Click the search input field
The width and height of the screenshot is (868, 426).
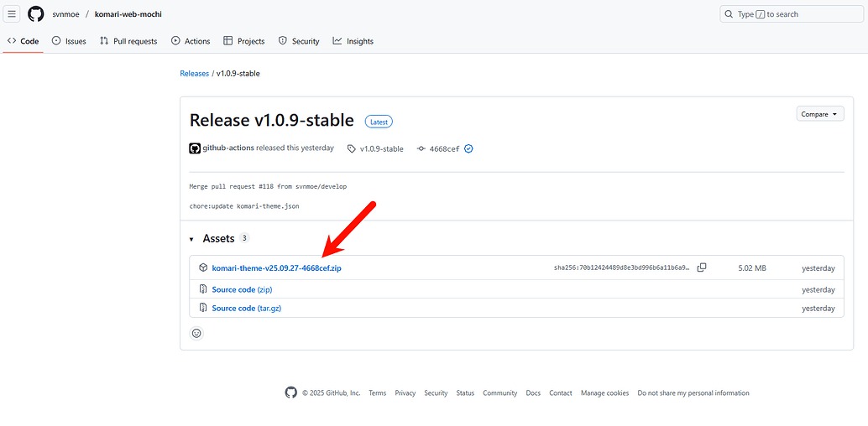coord(791,14)
